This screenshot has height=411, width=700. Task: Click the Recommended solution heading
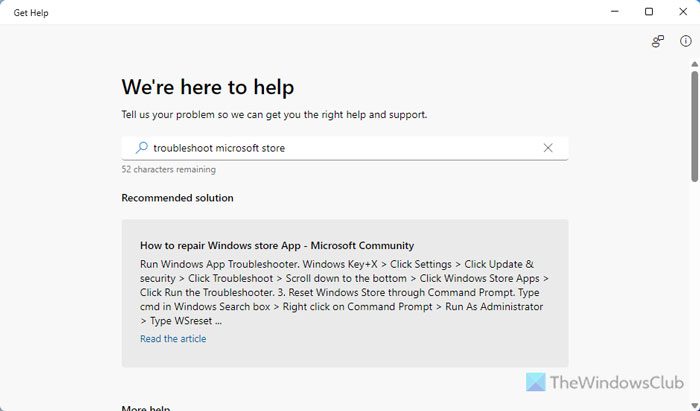[177, 198]
